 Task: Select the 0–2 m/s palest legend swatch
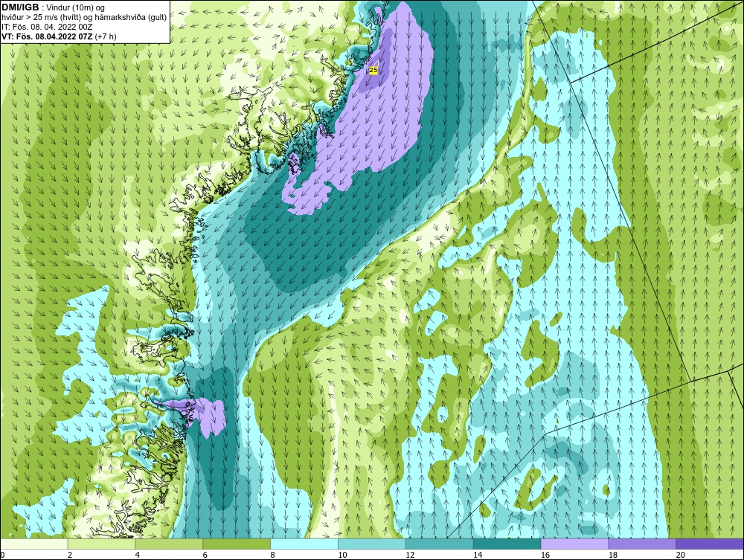[34, 544]
